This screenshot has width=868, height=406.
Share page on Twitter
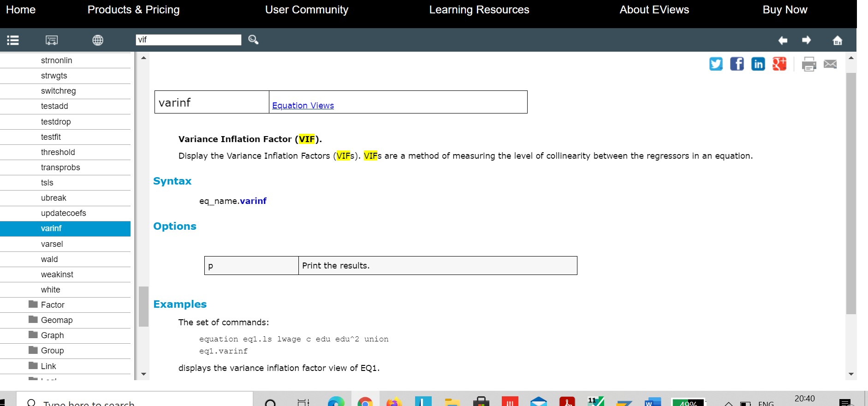click(716, 64)
